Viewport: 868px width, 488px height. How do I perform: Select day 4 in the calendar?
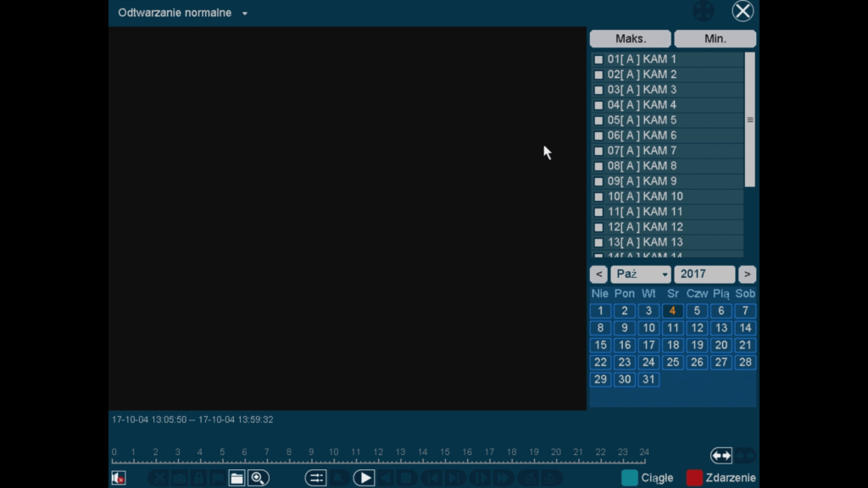pyautogui.click(x=672, y=311)
